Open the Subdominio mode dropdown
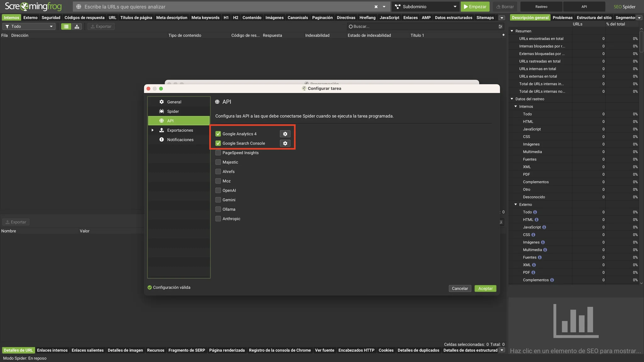The width and height of the screenshot is (644, 362). pos(426,7)
